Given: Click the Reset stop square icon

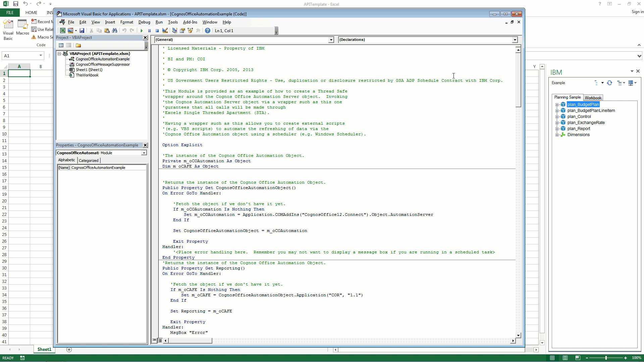Looking at the screenshot, I should point(157,31).
